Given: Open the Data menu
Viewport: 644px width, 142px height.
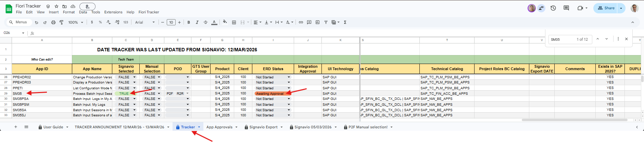Looking at the screenshot, I should pos(83,12).
